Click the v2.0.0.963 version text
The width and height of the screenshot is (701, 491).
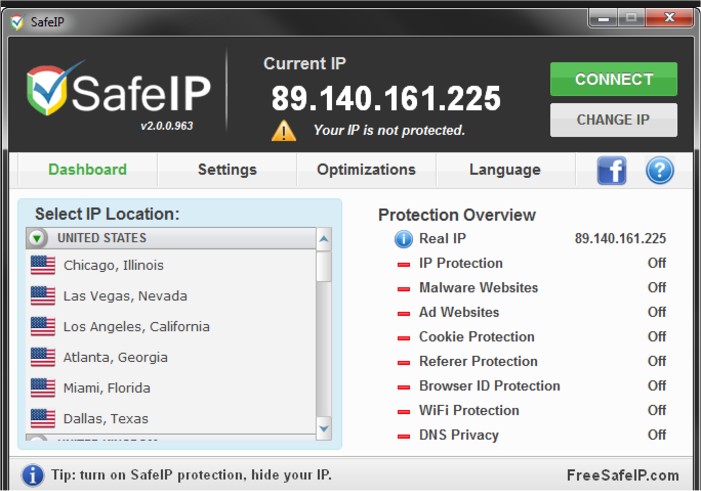pyautogui.click(x=167, y=126)
